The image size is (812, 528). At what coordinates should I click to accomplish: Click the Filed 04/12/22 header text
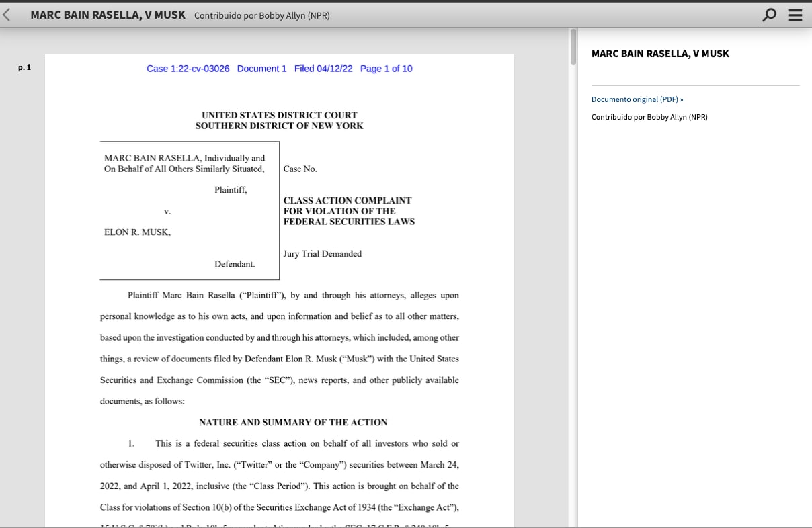tap(323, 69)
